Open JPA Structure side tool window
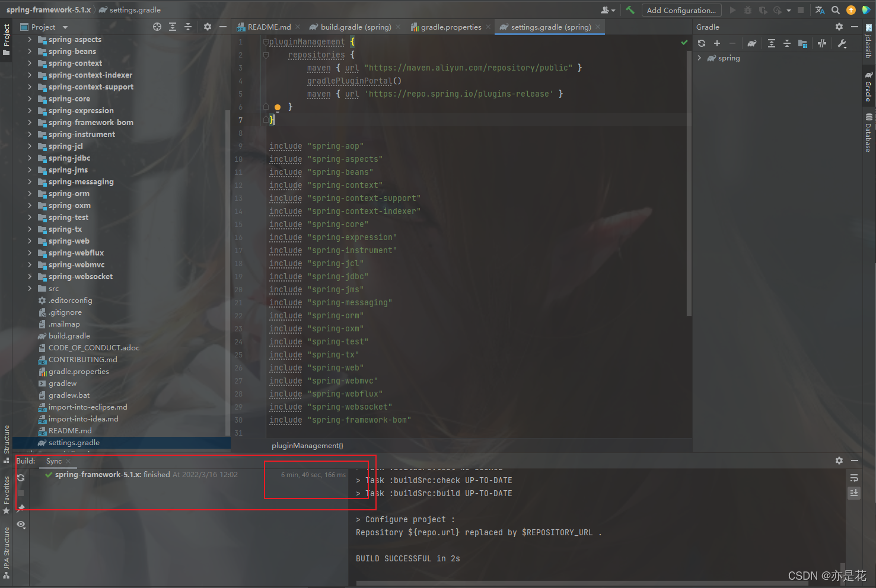876x588 pixels. pos(7,552)
